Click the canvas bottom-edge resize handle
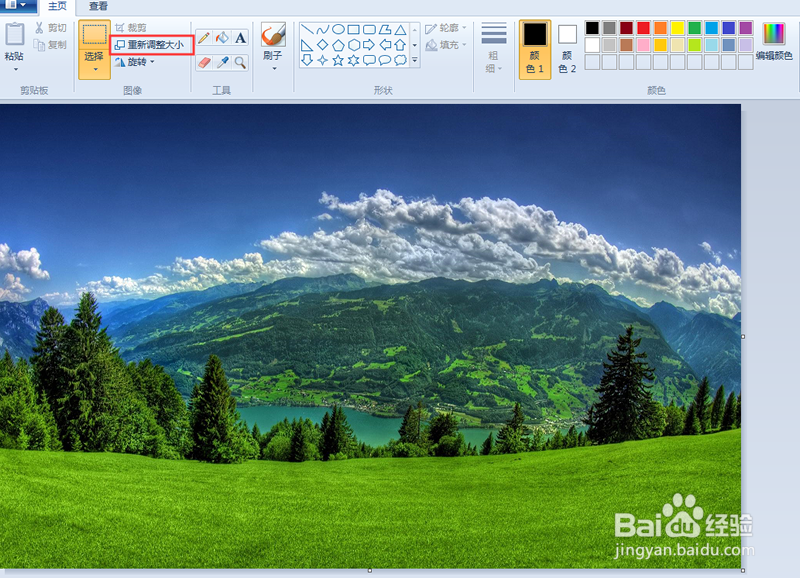The width and height of the screenshot is (800, 578). (x=370, y=570)
